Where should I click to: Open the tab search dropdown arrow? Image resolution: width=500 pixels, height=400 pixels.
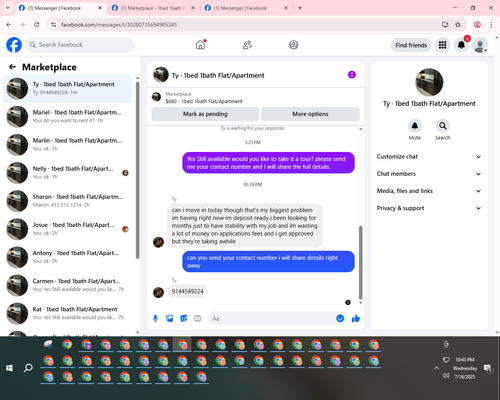coord(8,8)
